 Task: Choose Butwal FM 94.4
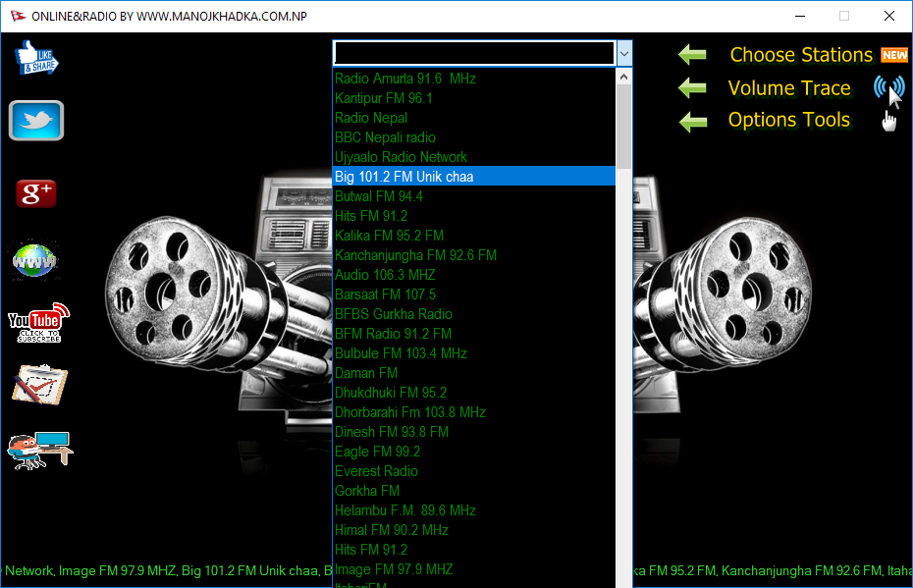tap(474, 196)
